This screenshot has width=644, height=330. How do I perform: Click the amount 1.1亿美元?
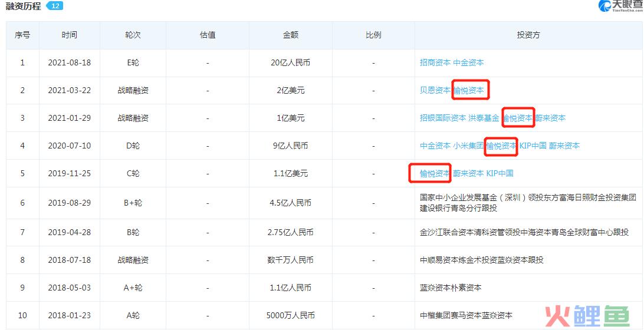(290, 174)
